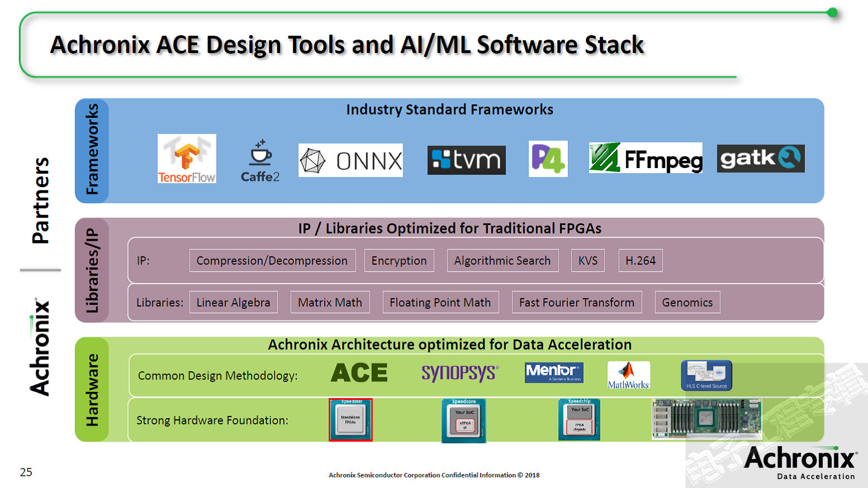Viewport: 868px width, 488px height.
Task: Select slide number 25
Action: click(x=26, y=472)
